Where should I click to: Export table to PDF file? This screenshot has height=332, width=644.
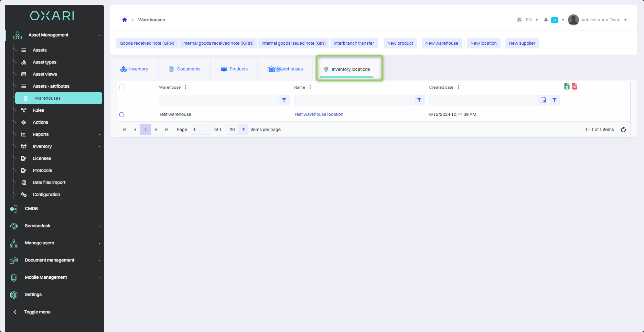pyautogui.click(x=575, y=86)
